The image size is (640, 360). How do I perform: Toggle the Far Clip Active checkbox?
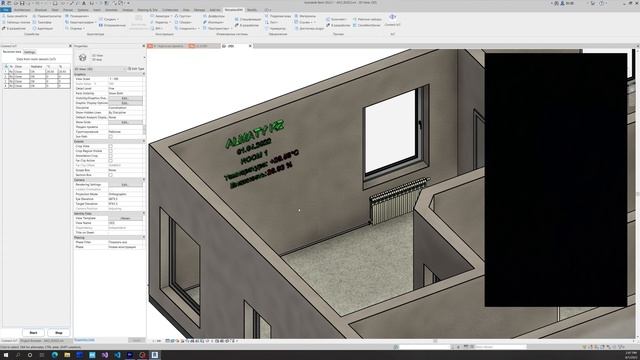click(x=110, y=160)
